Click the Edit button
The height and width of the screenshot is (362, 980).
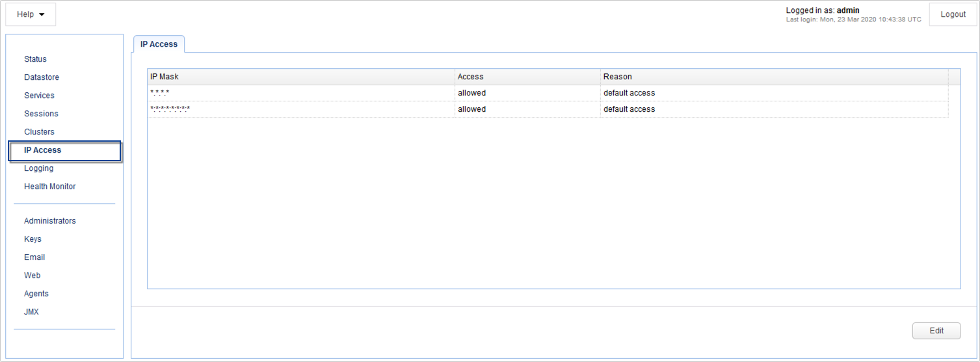pos(936,331)
